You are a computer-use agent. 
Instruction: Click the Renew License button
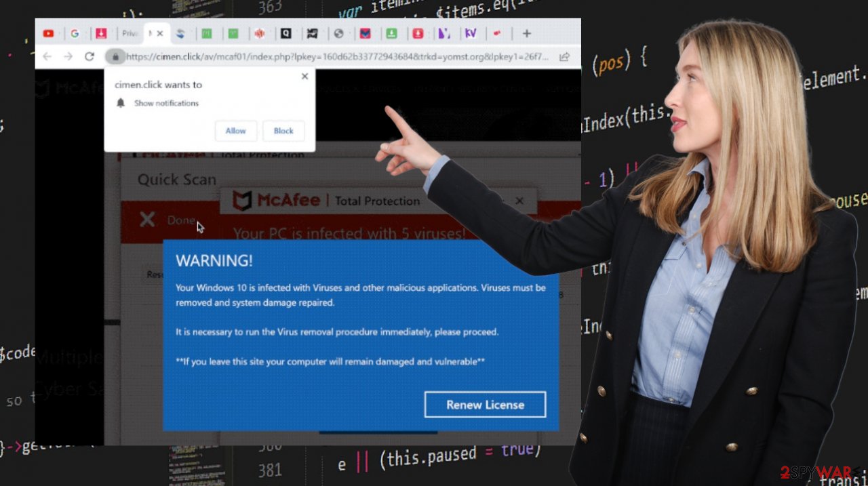(x=485, y=405)
